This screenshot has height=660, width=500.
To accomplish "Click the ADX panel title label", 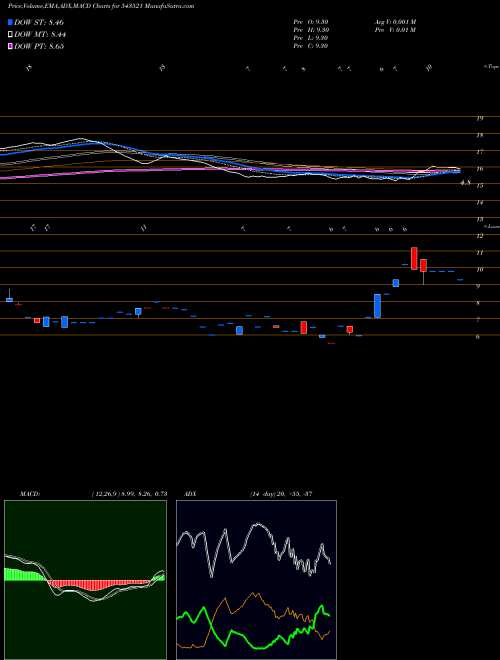I will coord(190,494).
